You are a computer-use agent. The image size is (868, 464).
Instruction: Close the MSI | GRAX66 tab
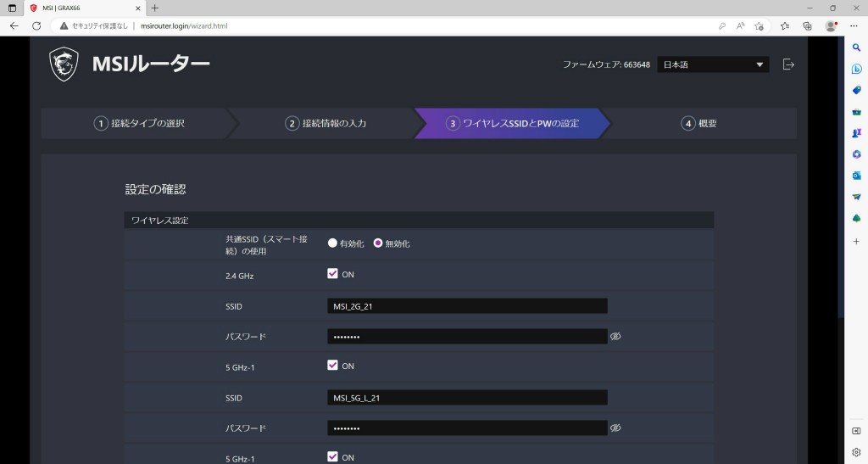(138, 8)
